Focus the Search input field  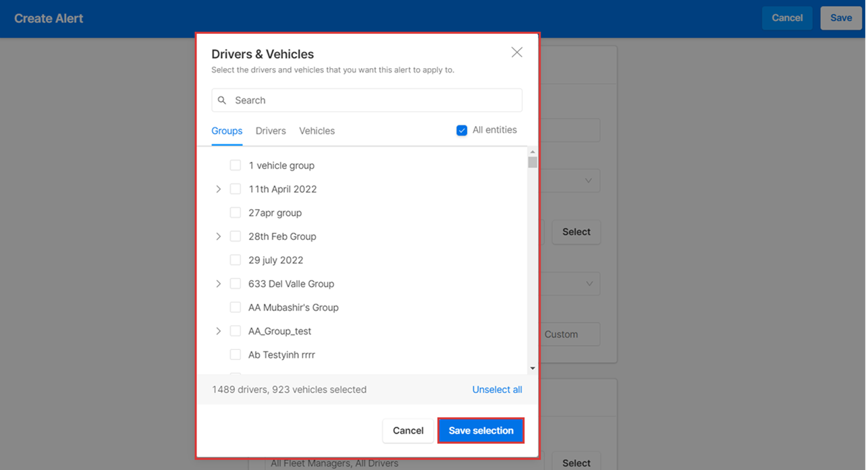tap(375, 100)
